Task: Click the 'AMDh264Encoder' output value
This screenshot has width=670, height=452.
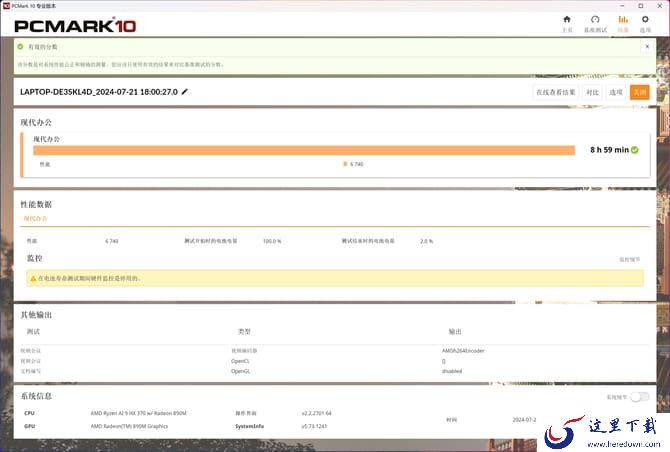Action: (463, 351)
